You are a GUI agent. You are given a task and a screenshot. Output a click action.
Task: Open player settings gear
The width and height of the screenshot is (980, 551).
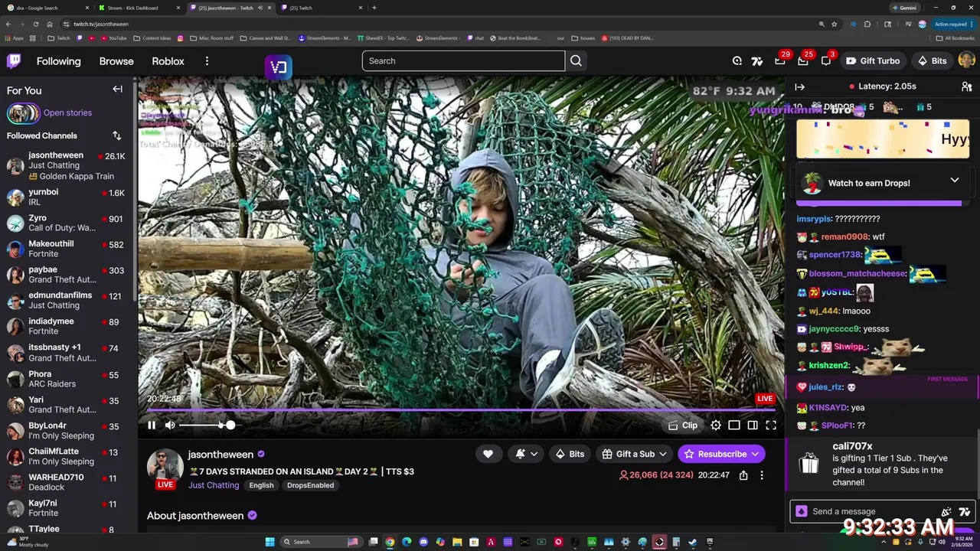(x=716, y=425)
